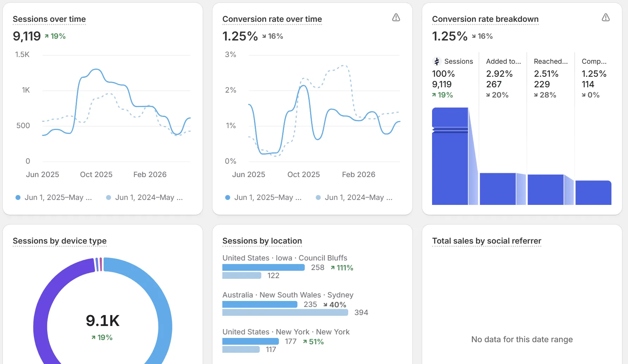628x364 pixels.
Task: Open the Sessions over time report title
Action: click(49, 19)
